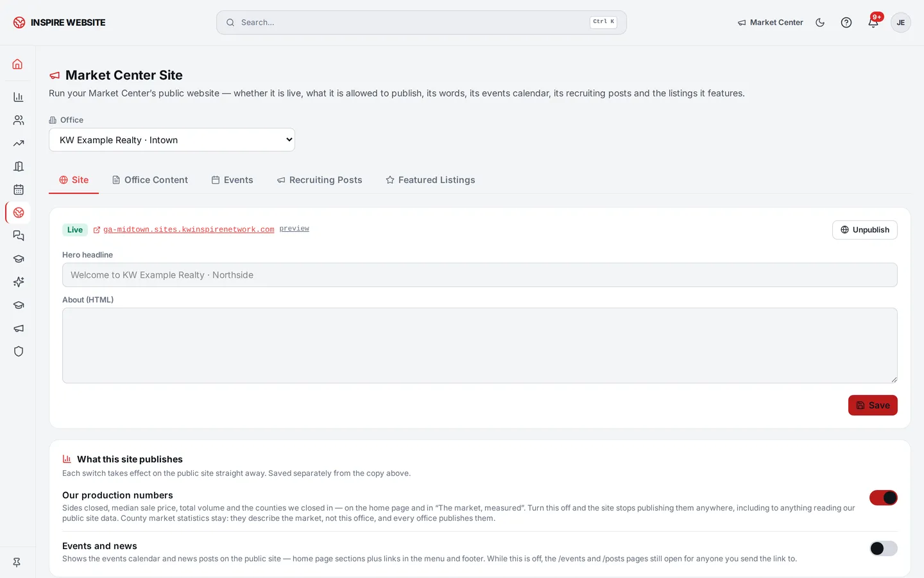
Task: Open the sparkles icon in the sidebar
Action: [18, 282]
